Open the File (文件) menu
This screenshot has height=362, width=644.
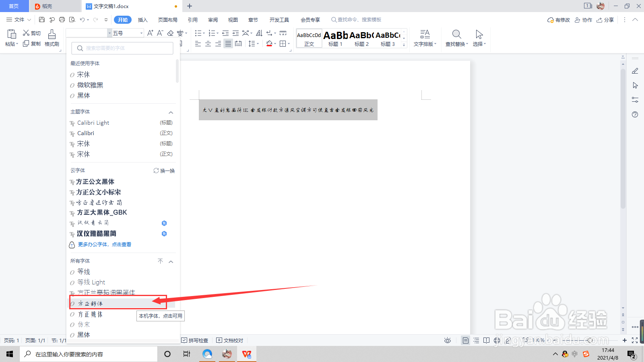point(19,20)
